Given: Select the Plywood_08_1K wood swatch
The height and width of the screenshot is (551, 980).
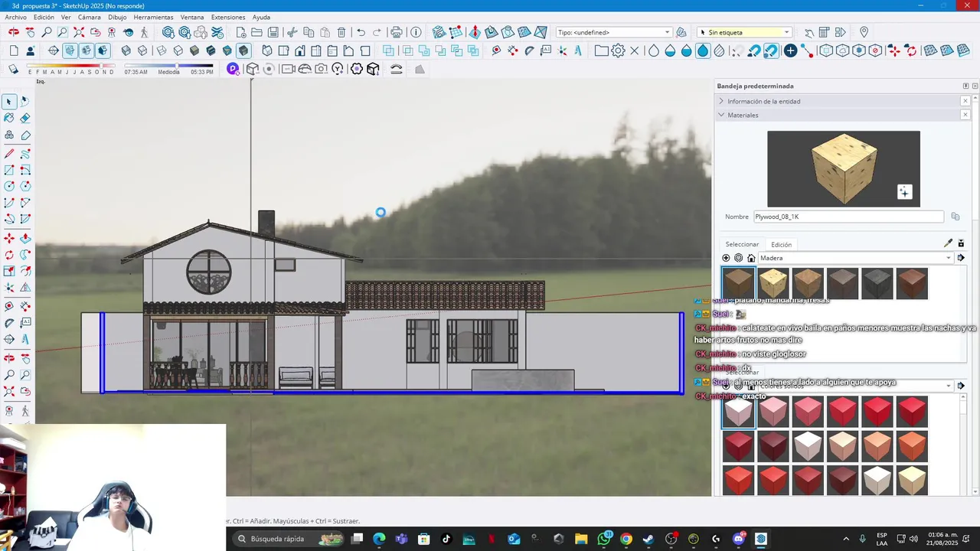Looking at the screenshot, I should 773,283.
